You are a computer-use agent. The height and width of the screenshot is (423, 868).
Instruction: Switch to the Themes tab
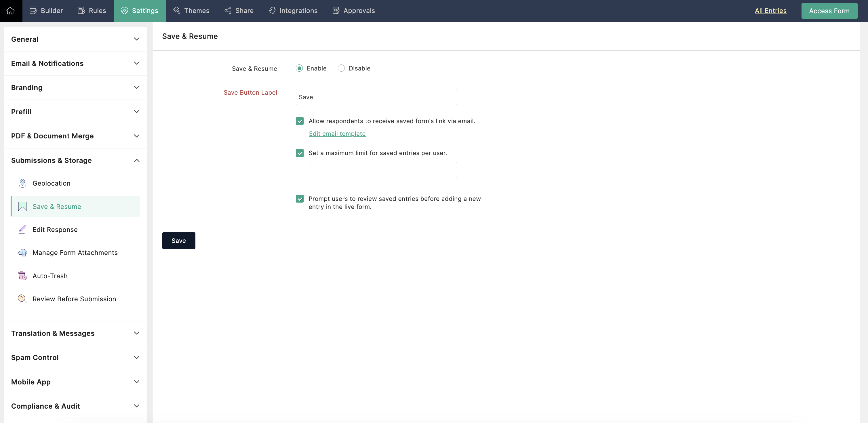click(x=191, y=11)
